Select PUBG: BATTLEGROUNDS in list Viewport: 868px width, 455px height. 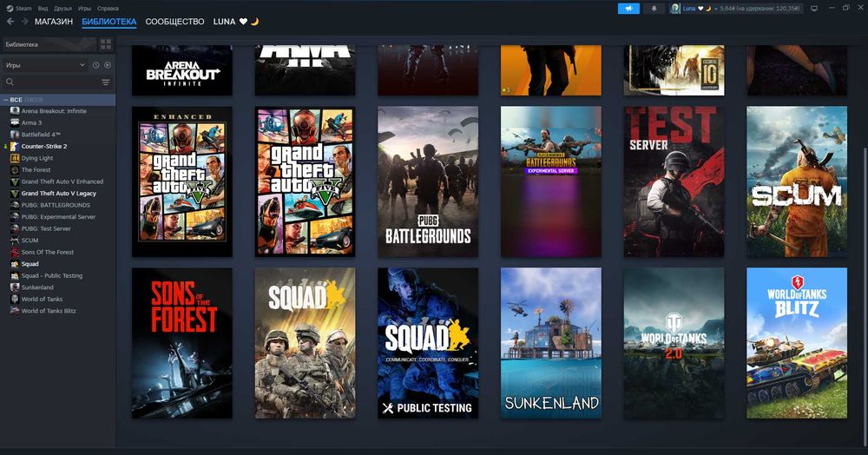coord(56,205)
